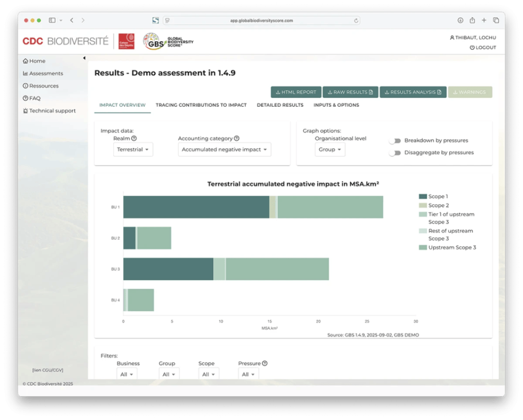Select the Home icon in the sidebar
This screenshot has height=420, width=523.
pyautogui.click(x=25, y=60)
